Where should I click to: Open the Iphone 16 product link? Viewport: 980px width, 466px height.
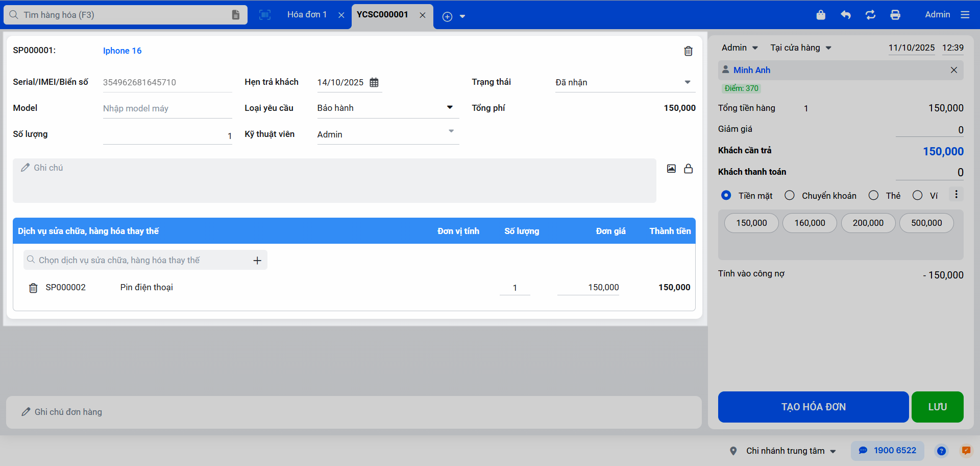coord(122,51)
